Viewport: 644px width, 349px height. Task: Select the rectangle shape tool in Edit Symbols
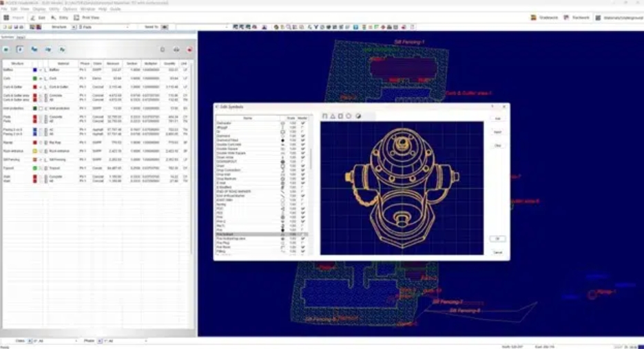[x=340, y=116]
